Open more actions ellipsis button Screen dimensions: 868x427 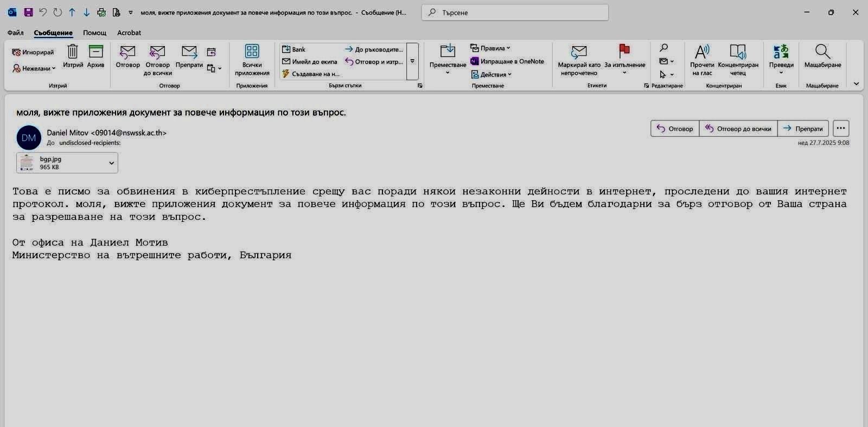pyautogui.click(x=840, y=129)
